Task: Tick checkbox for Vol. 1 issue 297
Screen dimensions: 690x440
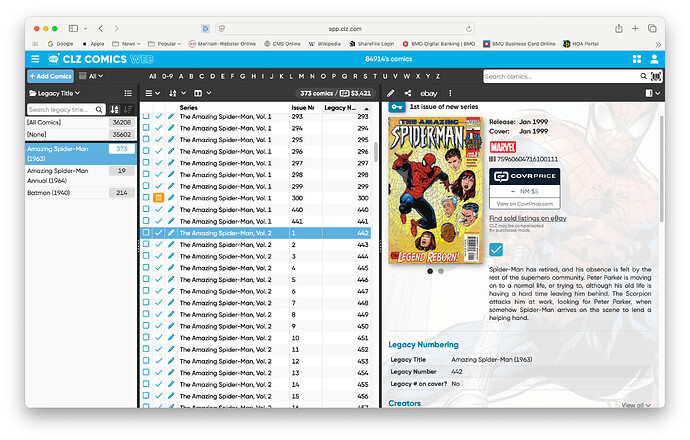Action: (x=146, y=162)
